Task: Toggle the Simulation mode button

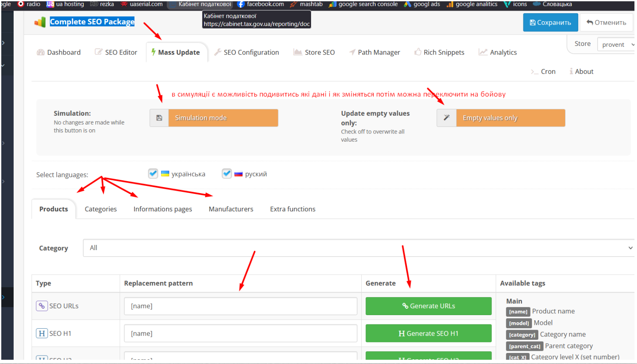Action: tap(223, 118)
